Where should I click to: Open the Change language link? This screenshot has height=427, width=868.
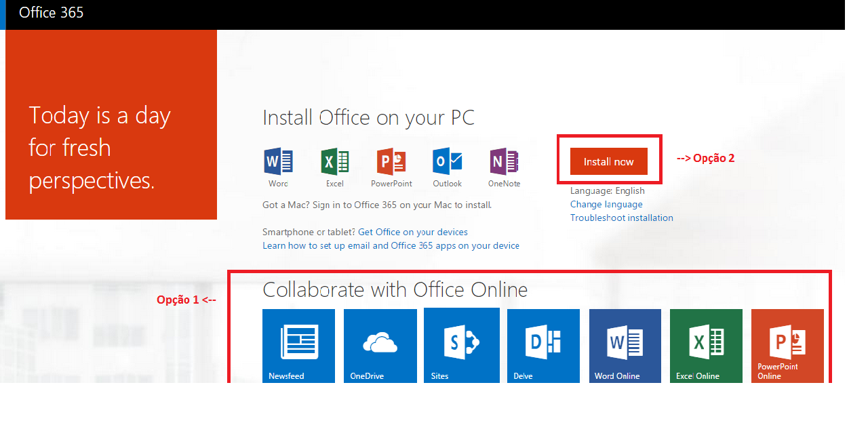606,204
